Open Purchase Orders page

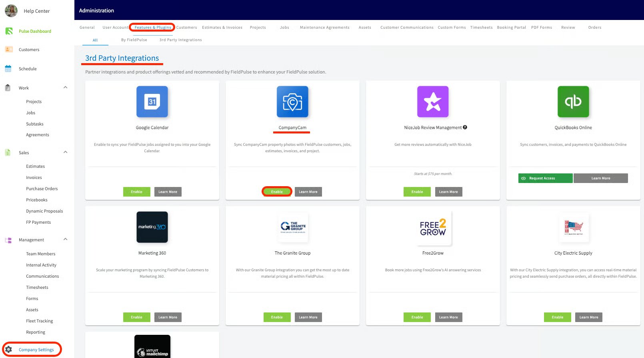42,189
